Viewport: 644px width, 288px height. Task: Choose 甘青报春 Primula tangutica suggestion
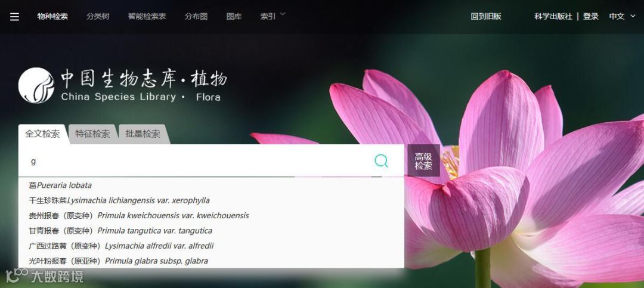point(211,231)
